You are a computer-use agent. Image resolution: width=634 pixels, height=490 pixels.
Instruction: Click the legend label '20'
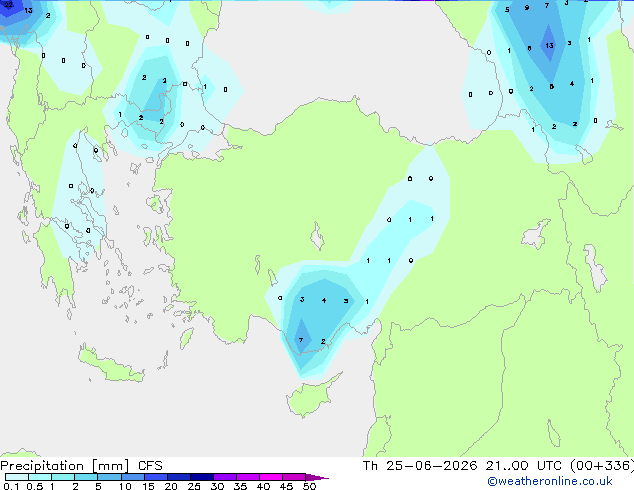pos(171,486)
